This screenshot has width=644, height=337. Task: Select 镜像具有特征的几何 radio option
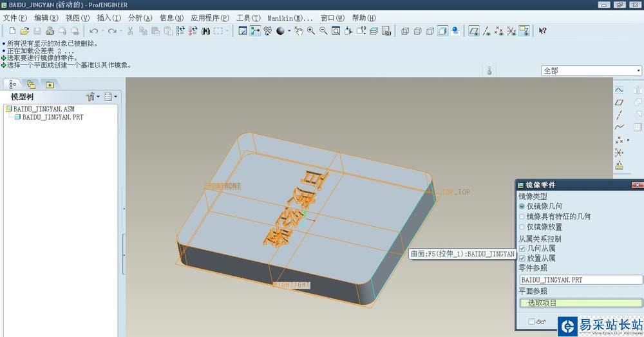[522, 217]
